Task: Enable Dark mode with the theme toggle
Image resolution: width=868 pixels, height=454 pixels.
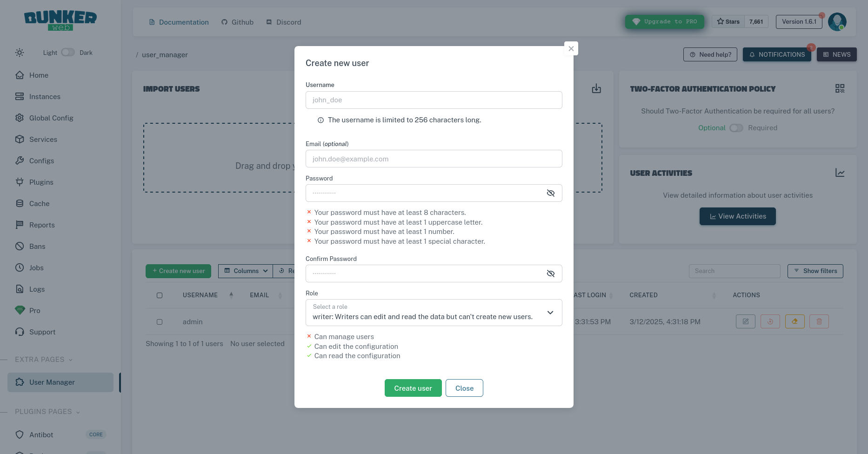Action: coord(67,52)
